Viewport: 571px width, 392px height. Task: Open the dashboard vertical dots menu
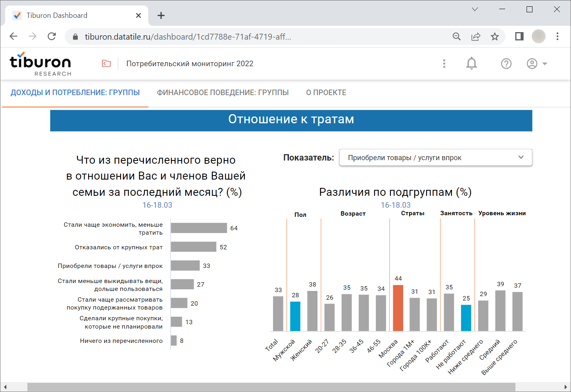tap(444, 63)
